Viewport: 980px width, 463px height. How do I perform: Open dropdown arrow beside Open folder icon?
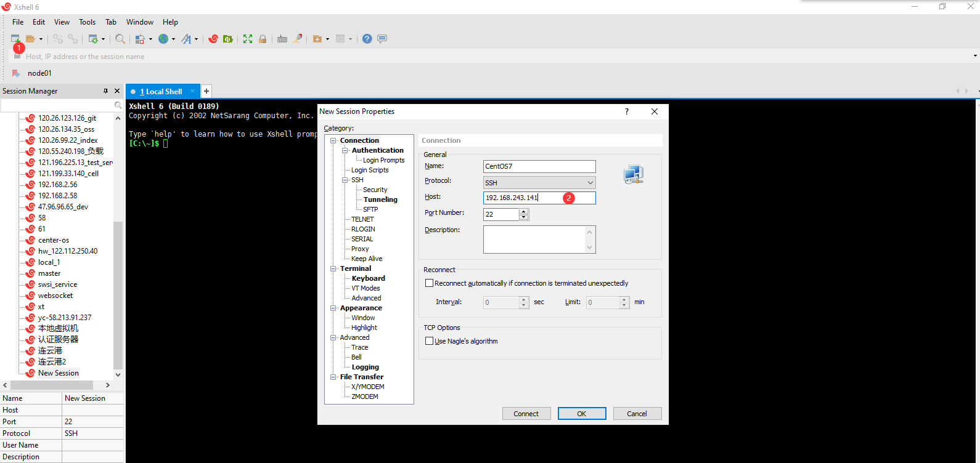[x=41, y=39]
